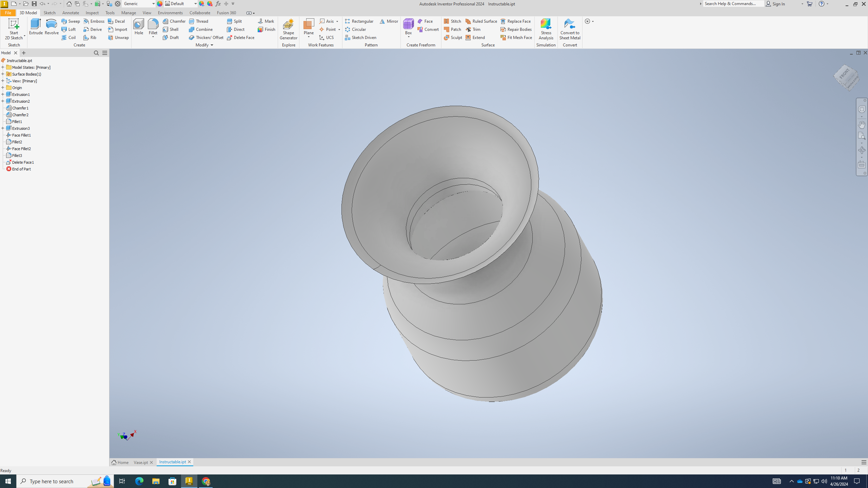Launch Stress Analysis
Viewport: 868px width, 488px height.
click(546, 29)
